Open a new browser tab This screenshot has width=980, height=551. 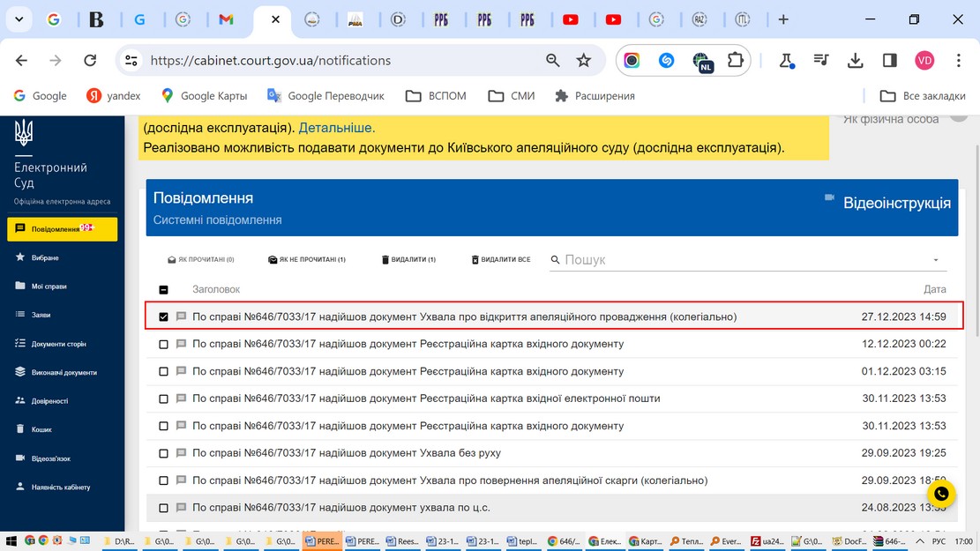(x=783, y=19)
